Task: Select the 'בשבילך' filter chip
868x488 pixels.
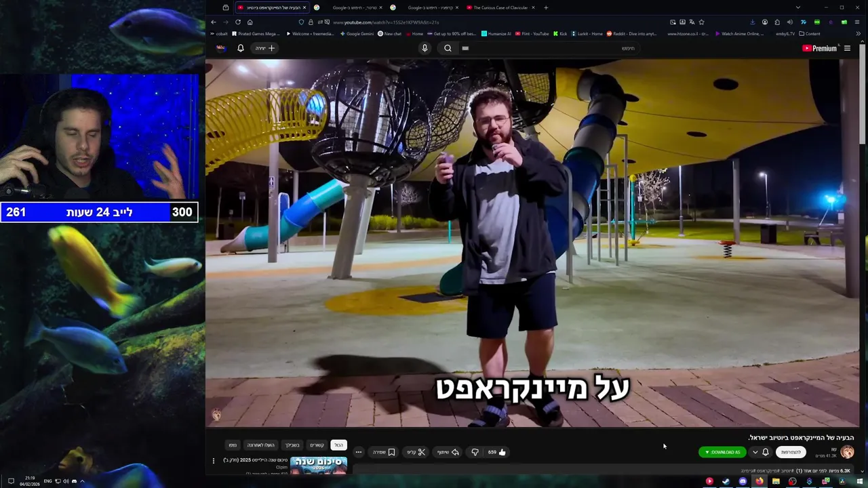Action: coord(292,445)
